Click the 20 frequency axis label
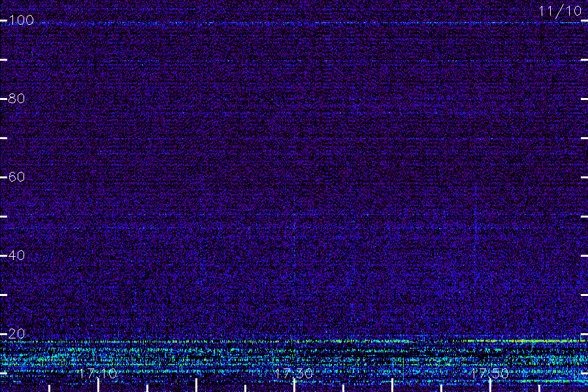 click(x=16, y=333)
